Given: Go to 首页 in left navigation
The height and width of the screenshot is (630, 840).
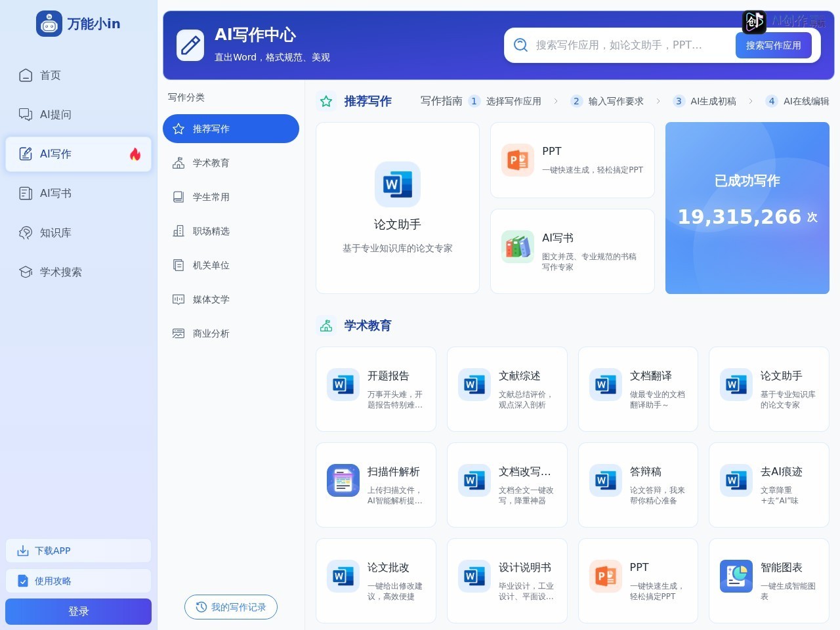Looking at the screenshot, I should pos(79,75).
